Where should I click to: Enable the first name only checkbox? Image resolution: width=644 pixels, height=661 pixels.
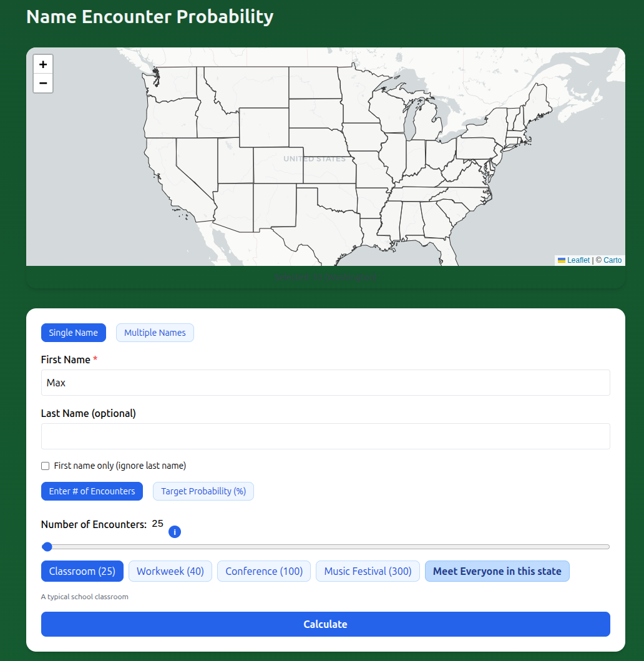[45, 466]
